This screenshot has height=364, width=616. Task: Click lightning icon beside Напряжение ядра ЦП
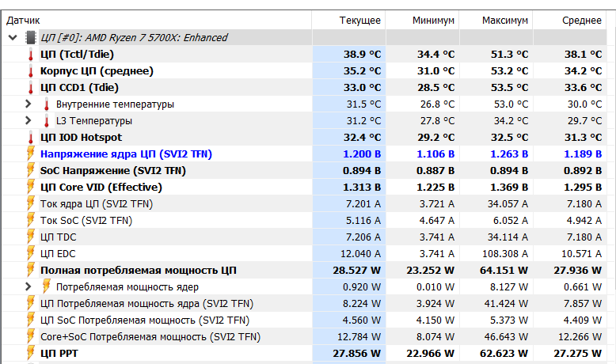(x=30, y=154)
